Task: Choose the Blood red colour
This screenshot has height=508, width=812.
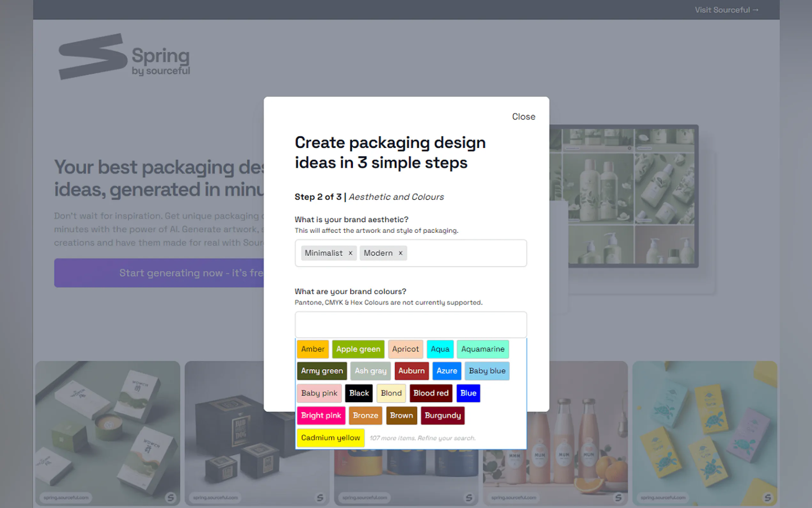Action: [431, 393]
